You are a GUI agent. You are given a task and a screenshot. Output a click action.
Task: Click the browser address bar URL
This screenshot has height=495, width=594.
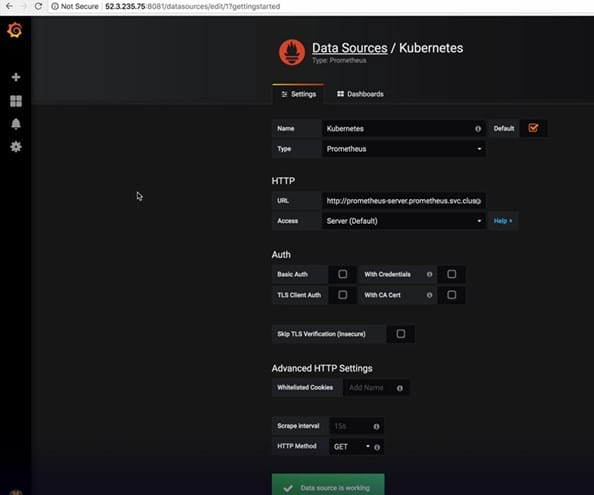(x=192, y=6)
